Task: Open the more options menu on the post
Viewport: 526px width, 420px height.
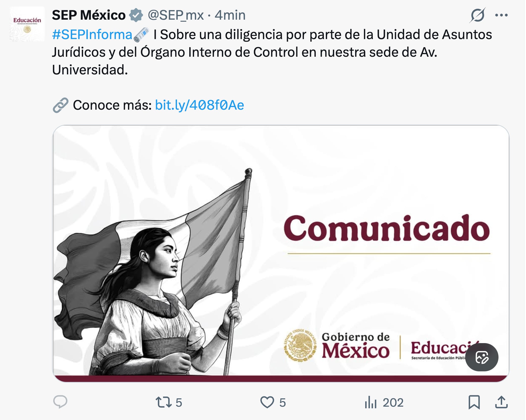Action: tap(502, 15)
